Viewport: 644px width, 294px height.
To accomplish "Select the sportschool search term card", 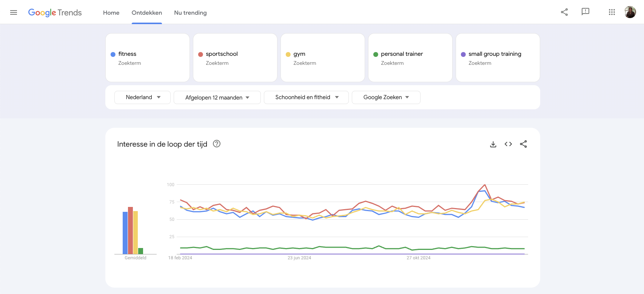I will pyautogui.click(x=235, y=58).
